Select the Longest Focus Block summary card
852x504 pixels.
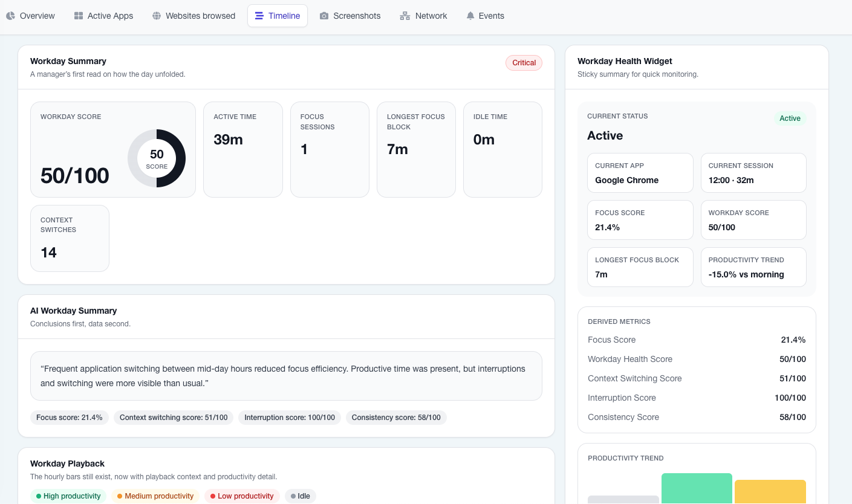pyautogui.click(x=416, y=149)
